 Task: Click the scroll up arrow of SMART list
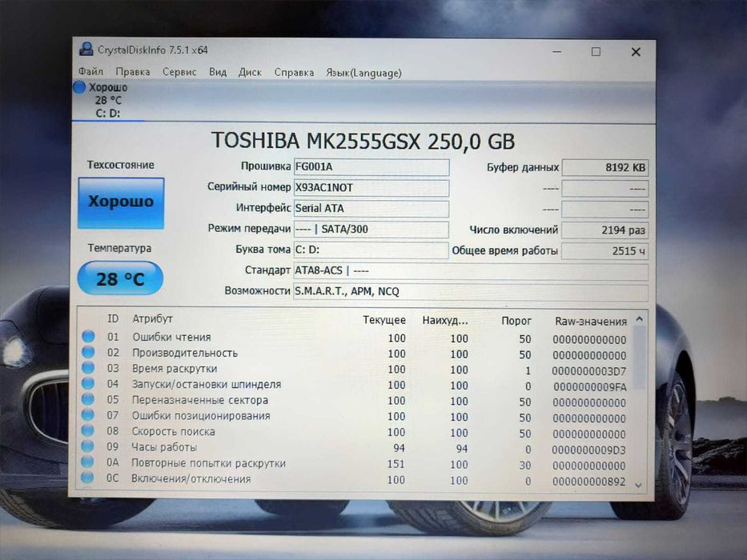(640, 319)
